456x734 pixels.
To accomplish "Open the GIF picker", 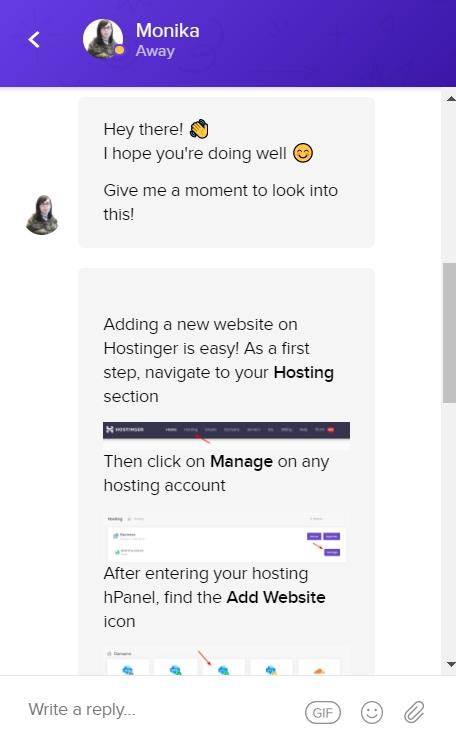I will [323, 712].
